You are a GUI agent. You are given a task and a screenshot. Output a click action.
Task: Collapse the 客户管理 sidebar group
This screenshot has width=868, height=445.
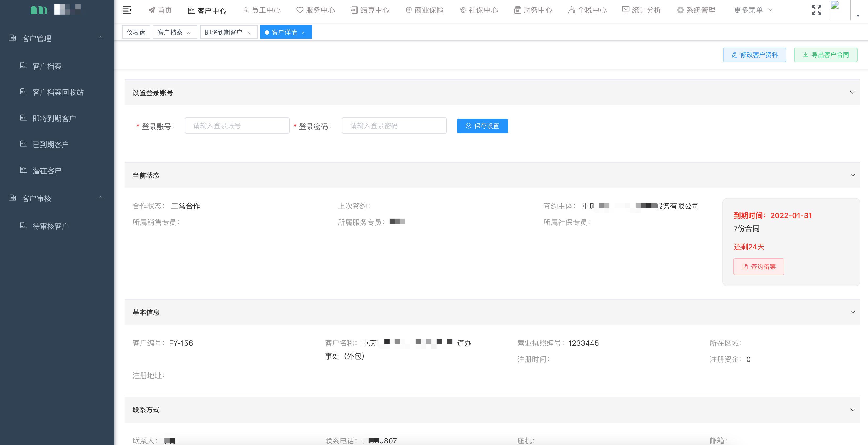(101, 38)
